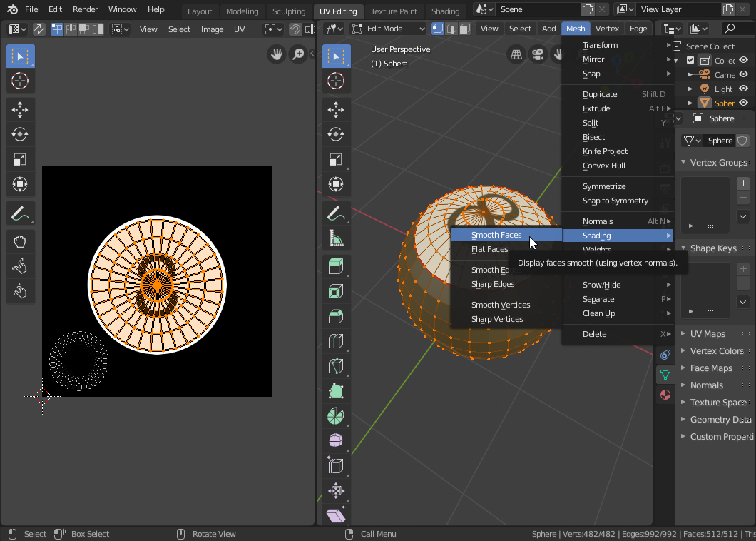Switch to edge select mode in 3D viewport
This screenshot has height=541, width=756.
pos(451,29)
